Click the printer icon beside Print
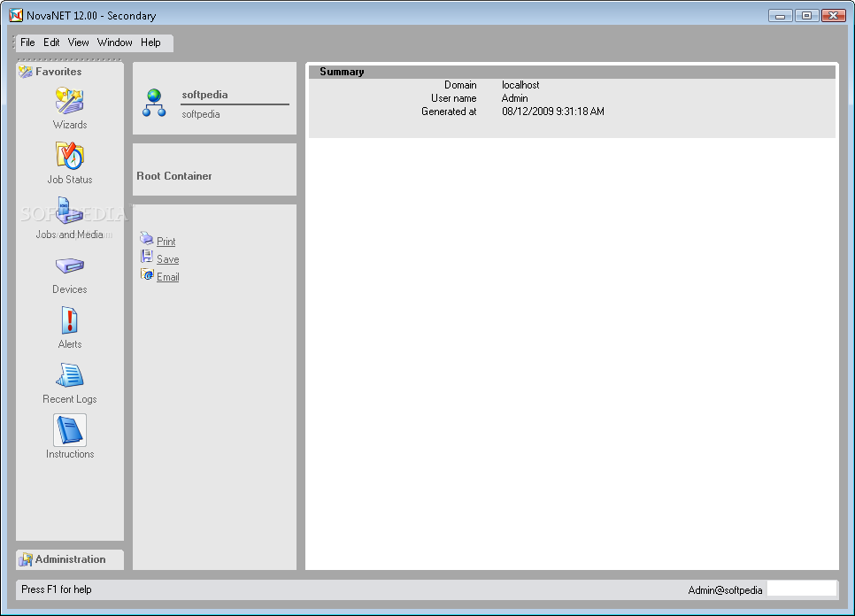The height and width of the screenshot is (616, 855). click(x=147, y=238)
